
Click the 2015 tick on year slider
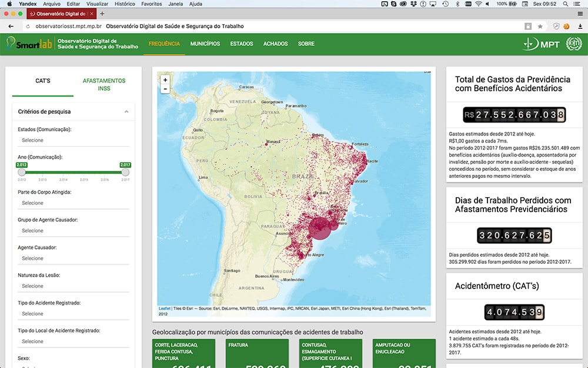(84, 180)
